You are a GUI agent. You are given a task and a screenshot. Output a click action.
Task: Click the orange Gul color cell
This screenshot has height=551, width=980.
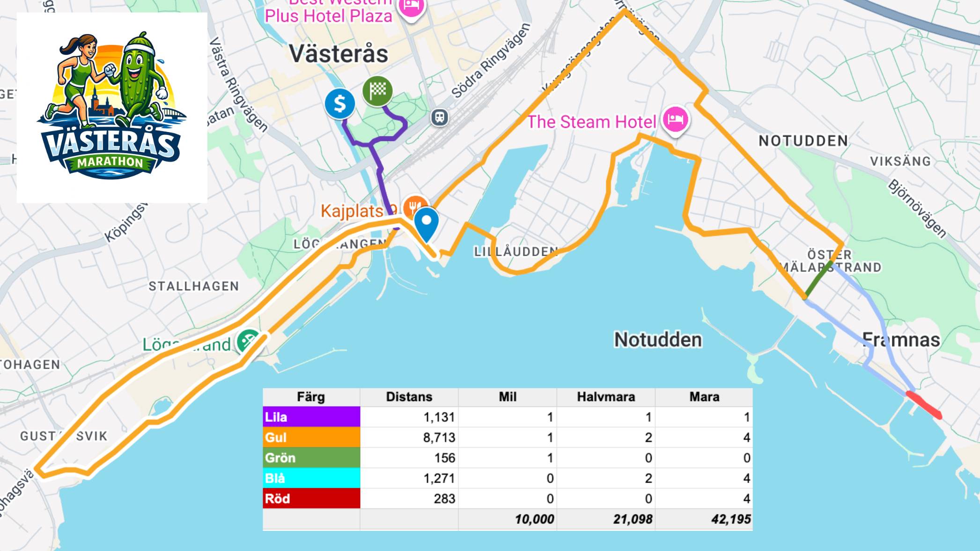click(311, 437)
